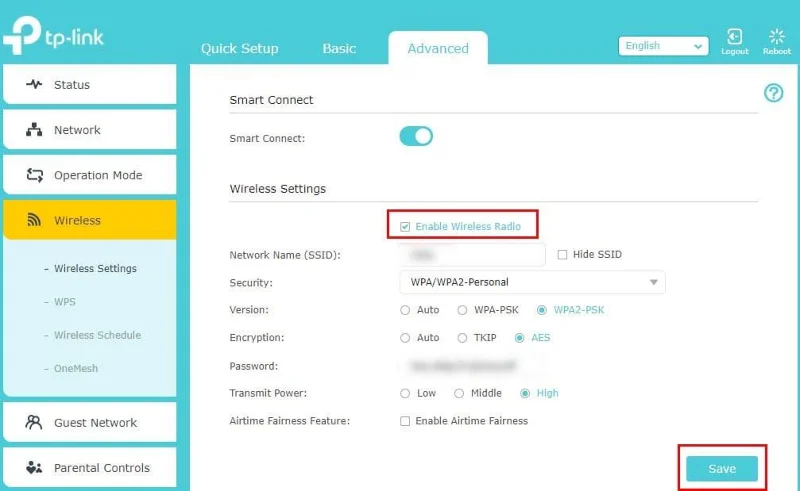Open the OneMesh submenu
The width and height of the screenshot is (800, 491).
[x=76, y=369]
